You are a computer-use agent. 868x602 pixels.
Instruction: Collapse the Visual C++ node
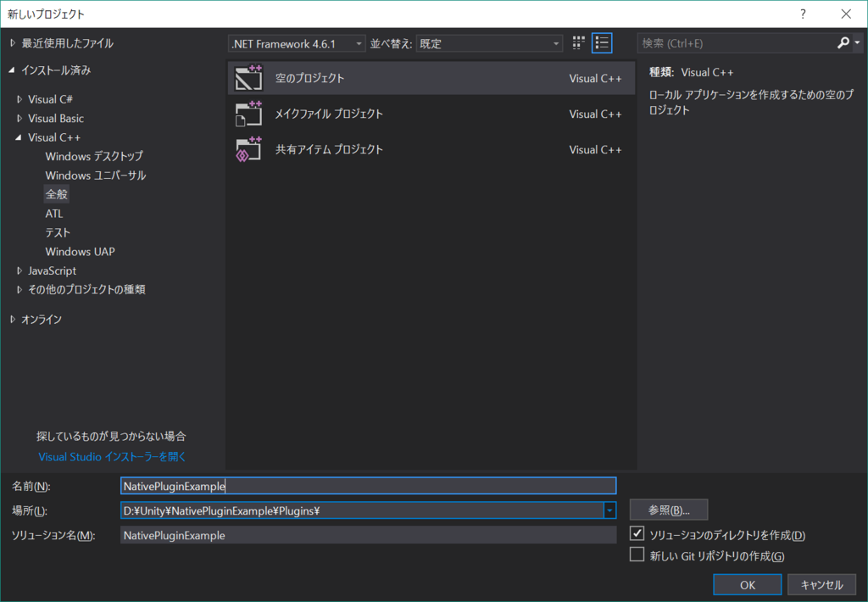pyautogui.click(x=19, y=137)
